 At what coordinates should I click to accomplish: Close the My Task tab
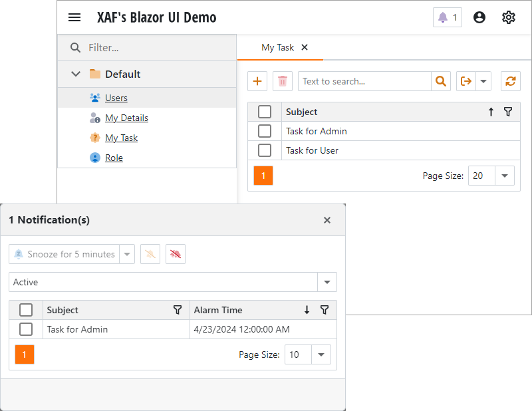tap(305, 47)
